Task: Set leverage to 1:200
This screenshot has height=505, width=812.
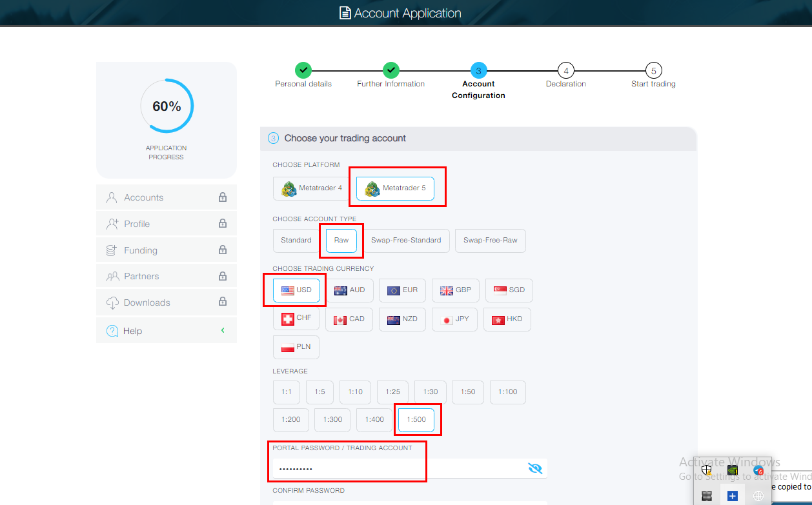Action: [291, 420]
